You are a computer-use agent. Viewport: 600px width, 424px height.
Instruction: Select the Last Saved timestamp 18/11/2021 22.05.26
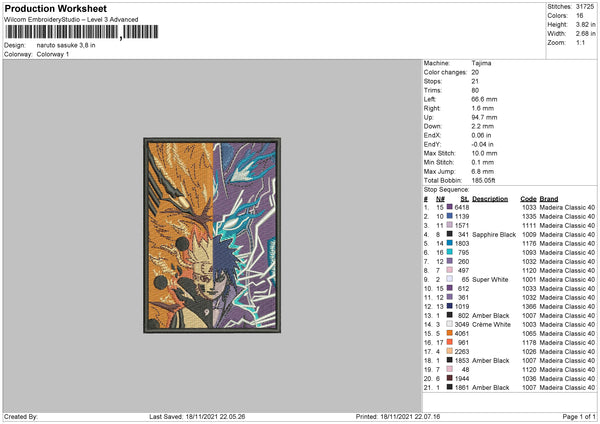point(215,417)
